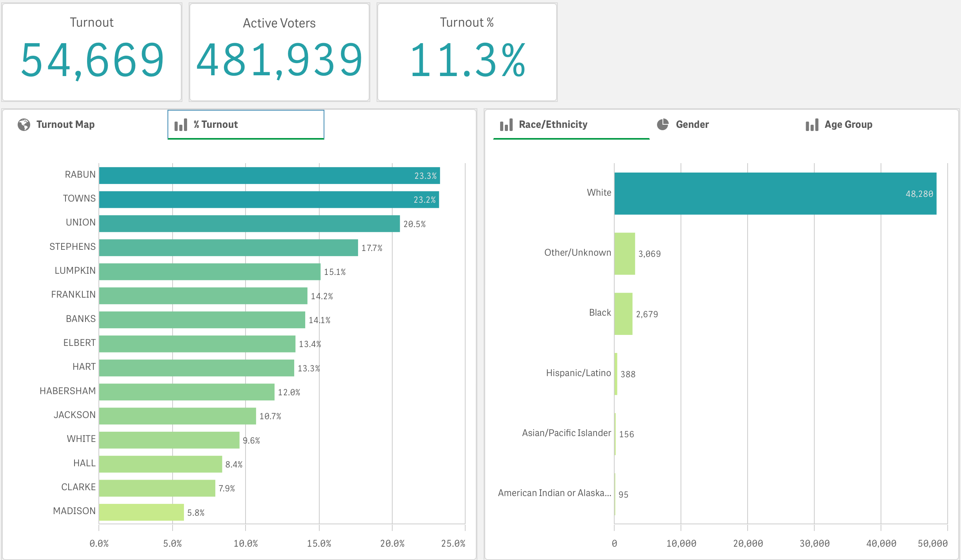
Task: Open the Gender tab
Action: tap(692, 125)
